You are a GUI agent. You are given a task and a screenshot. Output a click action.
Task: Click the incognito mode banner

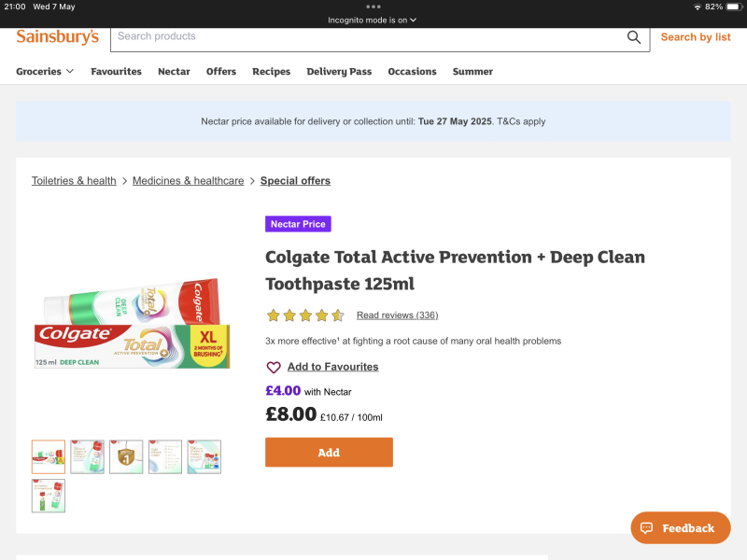pos(373,19)
